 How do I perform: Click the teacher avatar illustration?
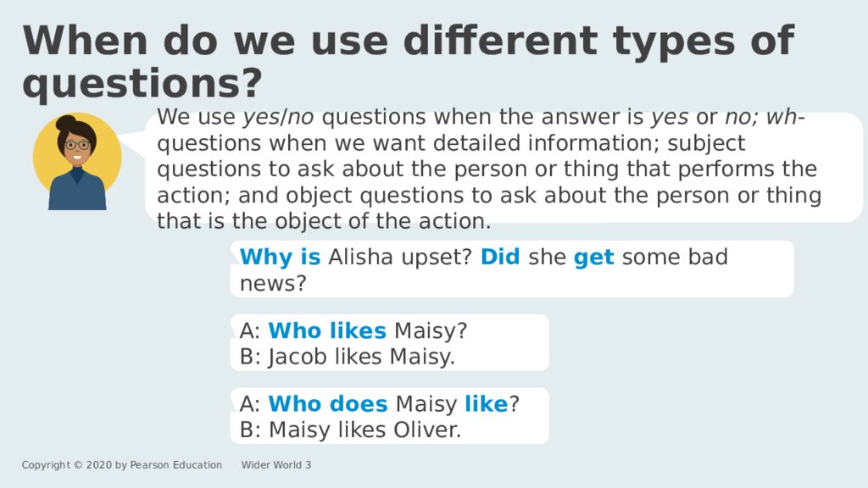77,162
